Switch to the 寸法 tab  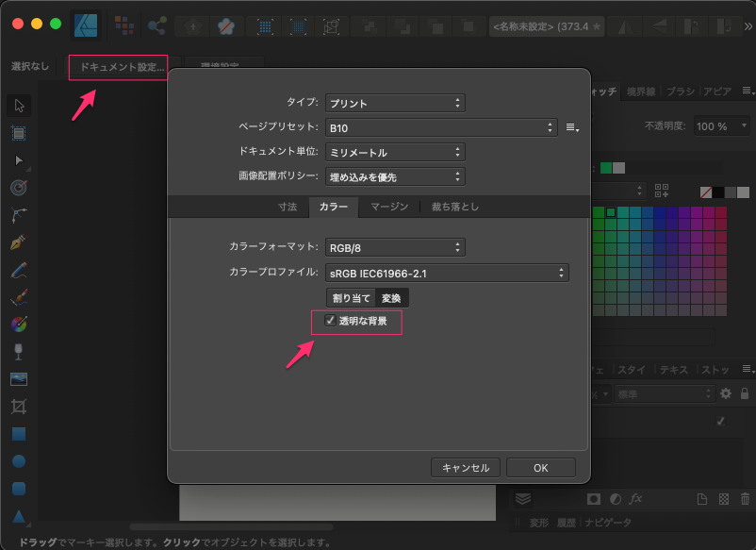click(x=288, y=207)
